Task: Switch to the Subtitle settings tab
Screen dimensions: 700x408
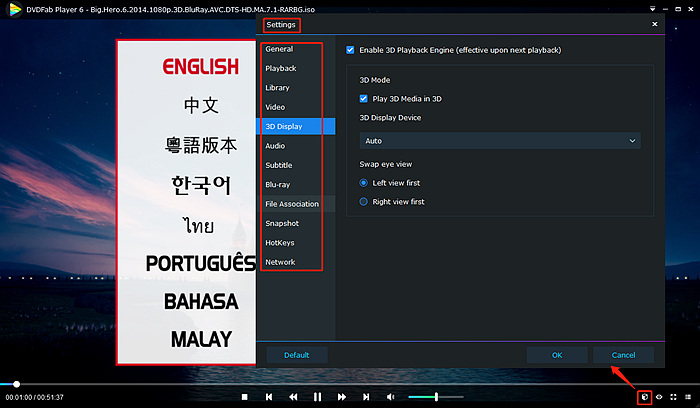Action: coord(279,165)
